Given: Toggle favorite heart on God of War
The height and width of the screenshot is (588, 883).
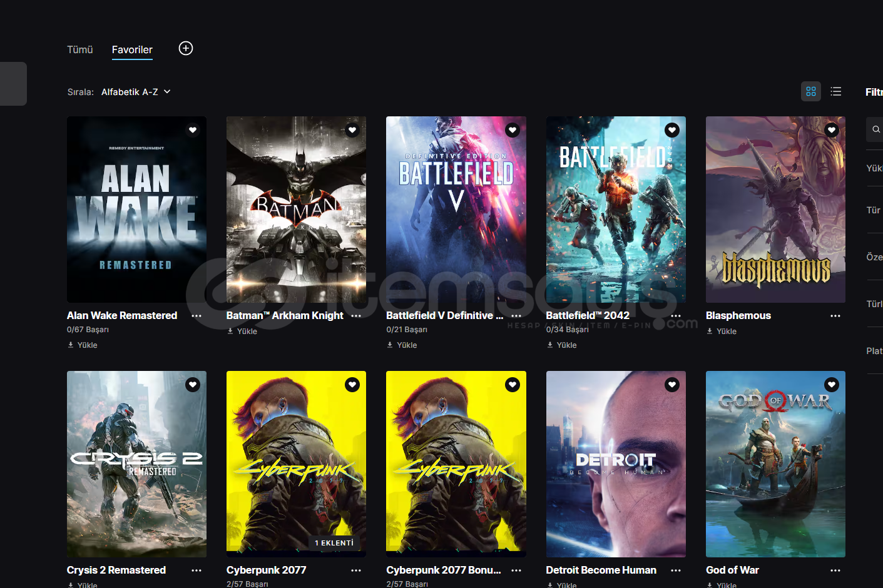Looking at the screenshot, I should 832,385.
